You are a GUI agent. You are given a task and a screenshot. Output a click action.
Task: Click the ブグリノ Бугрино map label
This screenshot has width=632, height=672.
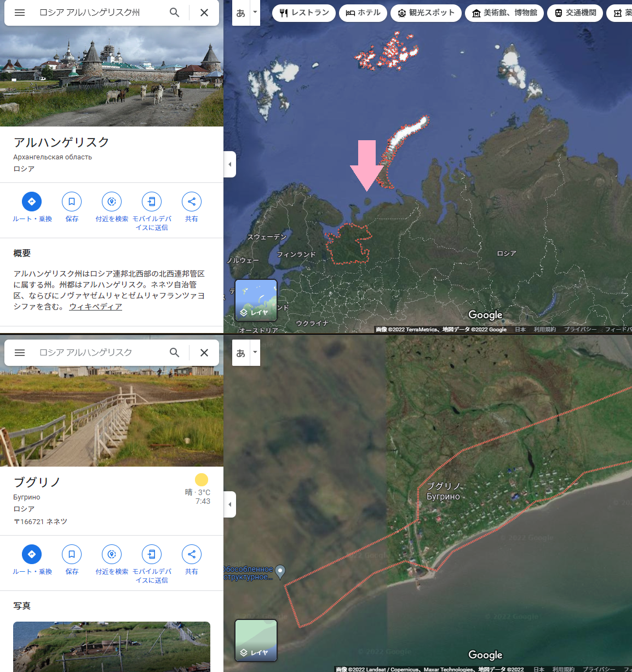[444, 491]
